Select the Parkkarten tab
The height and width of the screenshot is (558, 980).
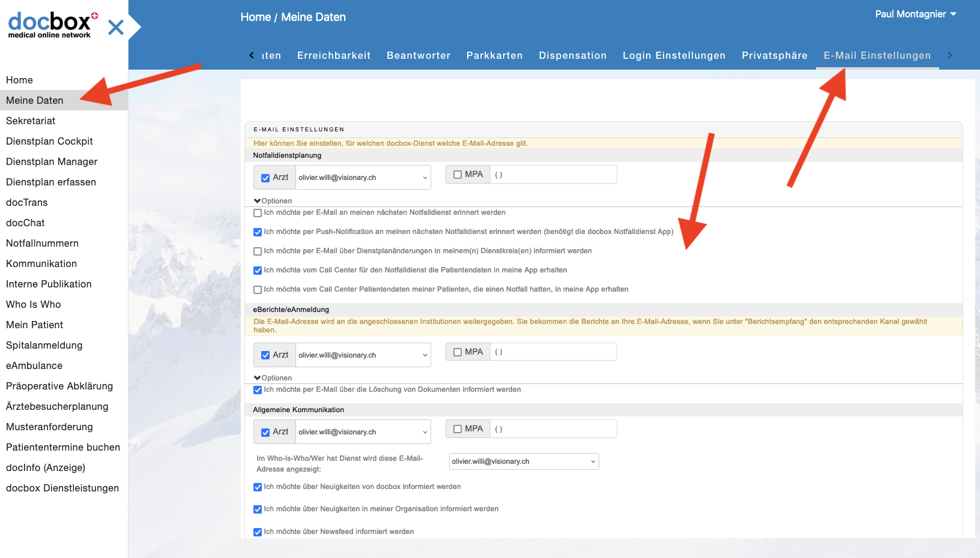(494, 56)
